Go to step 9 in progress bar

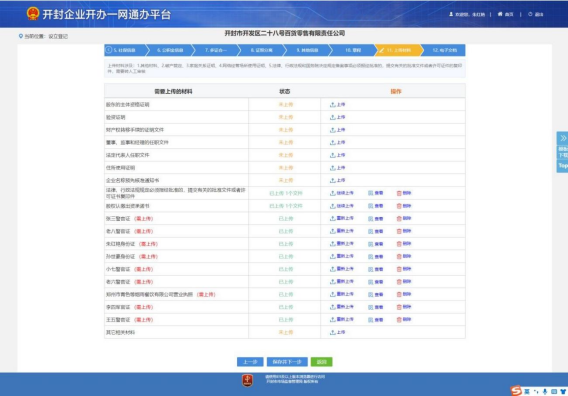pyautogui.click(x=307, y=50)
